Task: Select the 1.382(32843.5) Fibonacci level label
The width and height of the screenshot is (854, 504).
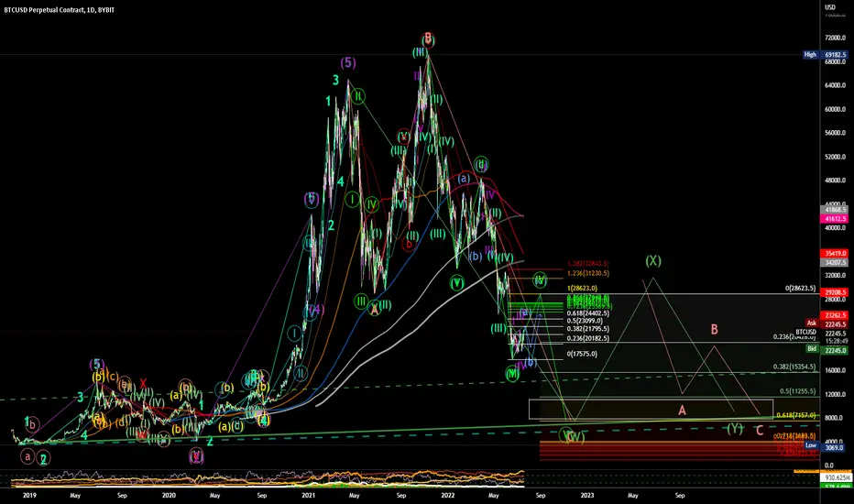Action: (588, 264)
